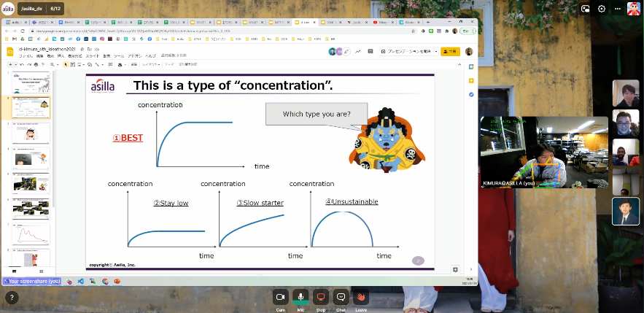
Task: Select the first participant thumbnail in right strip
Action: [x=626, y=93]
